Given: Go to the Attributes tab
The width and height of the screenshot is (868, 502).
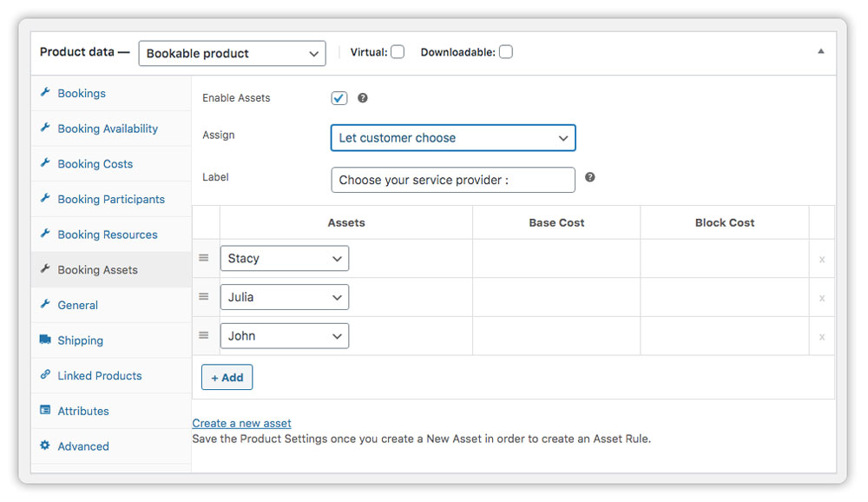Looking at the screenshot, I should click(111, 411).
